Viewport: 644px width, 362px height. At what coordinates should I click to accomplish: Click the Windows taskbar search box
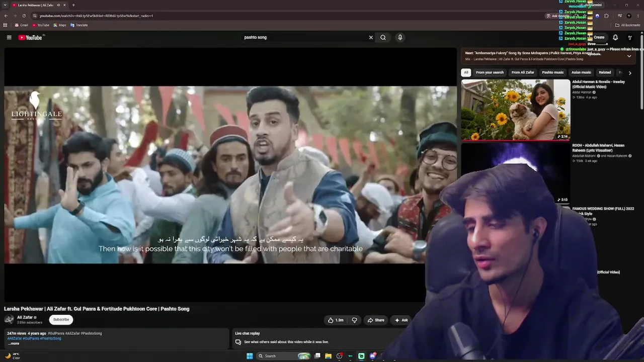[284, 356]
